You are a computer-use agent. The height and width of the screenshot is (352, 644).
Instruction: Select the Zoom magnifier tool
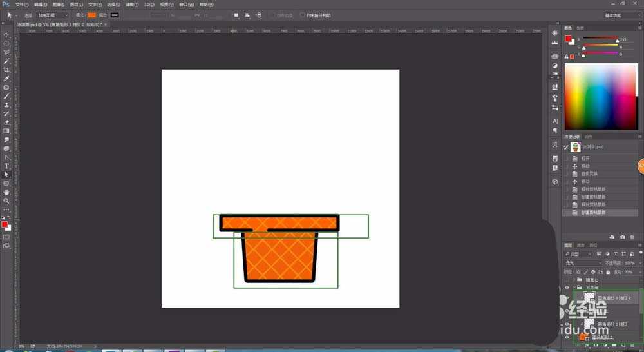(6, 200)
